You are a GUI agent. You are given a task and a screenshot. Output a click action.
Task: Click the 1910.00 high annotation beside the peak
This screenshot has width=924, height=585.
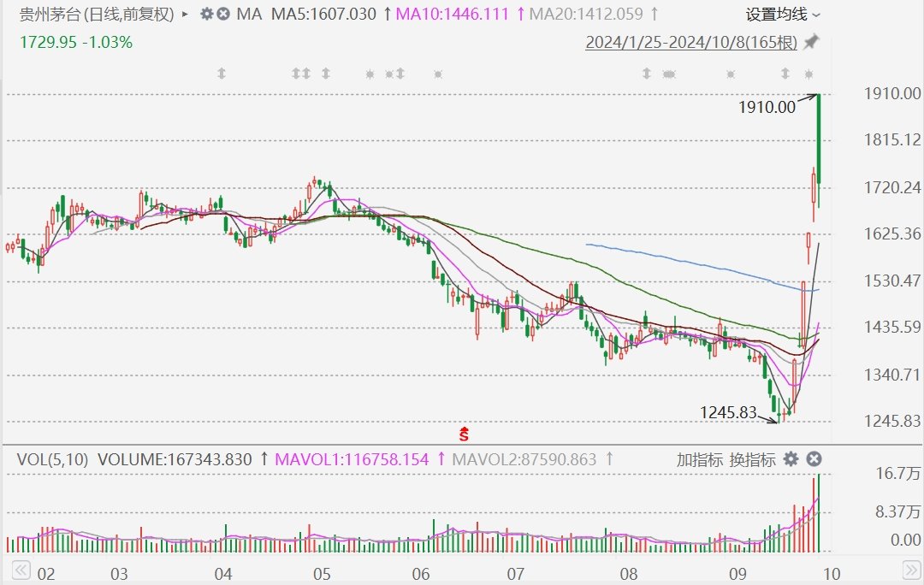tap(767, 107)
